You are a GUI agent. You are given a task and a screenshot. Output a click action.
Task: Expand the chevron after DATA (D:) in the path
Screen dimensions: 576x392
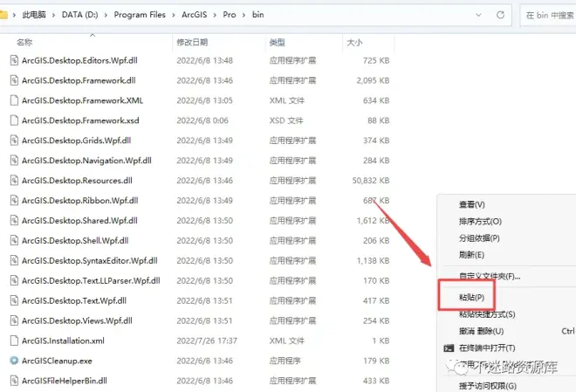pyautogui.click(x=106, y=15)
